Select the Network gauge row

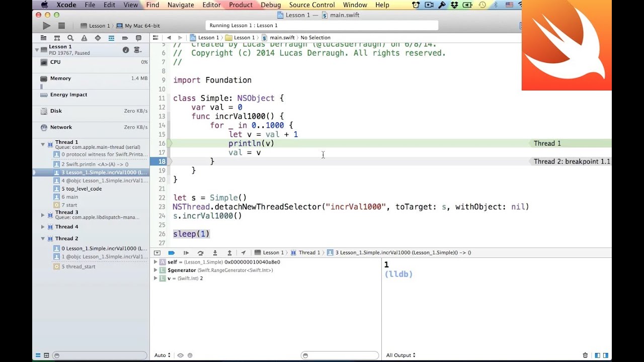[x=91, y=129]
